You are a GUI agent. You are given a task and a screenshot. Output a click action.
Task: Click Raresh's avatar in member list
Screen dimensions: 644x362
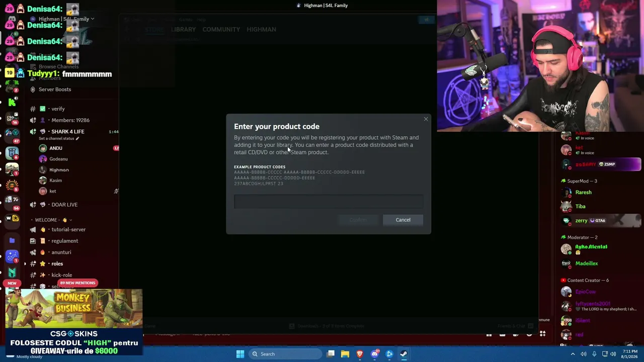pyautogui.click(x=567, y=193)
